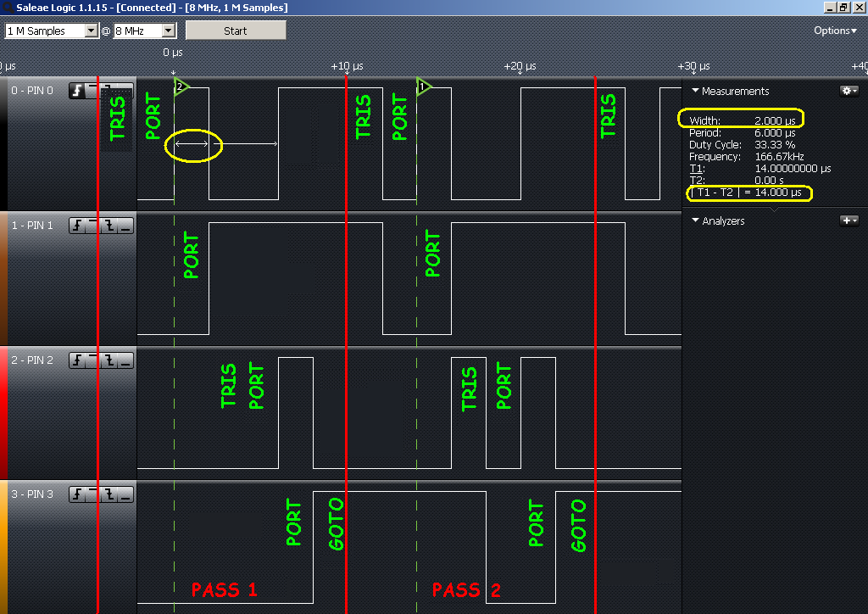Set rising edge trigger on PIN 3

tap(77, 494)
